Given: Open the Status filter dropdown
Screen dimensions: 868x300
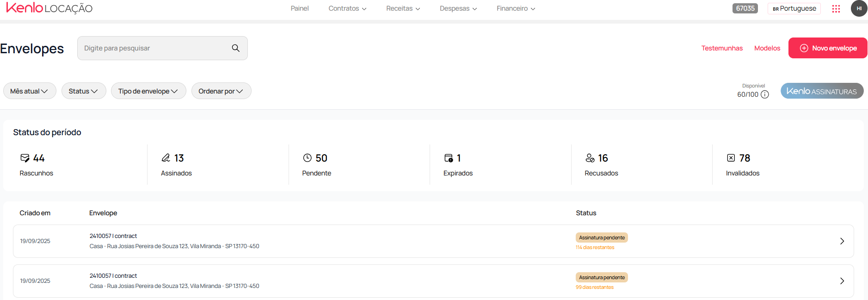Looking at the screenshot, I should [x=84, y=91].
